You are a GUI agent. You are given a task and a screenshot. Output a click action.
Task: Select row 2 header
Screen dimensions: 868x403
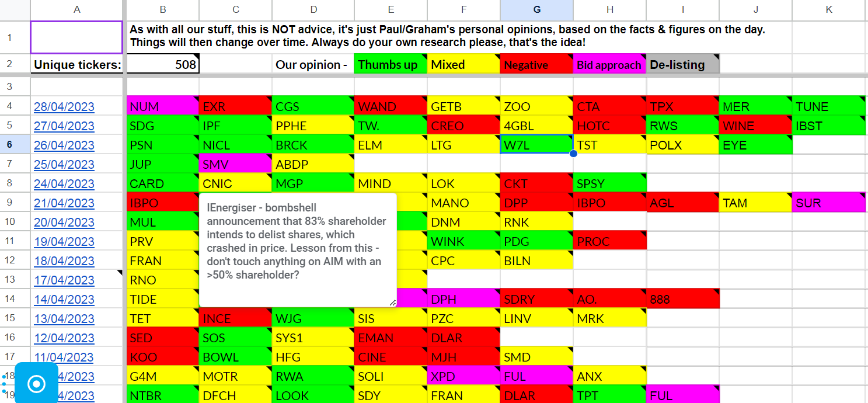coord(15,64)
